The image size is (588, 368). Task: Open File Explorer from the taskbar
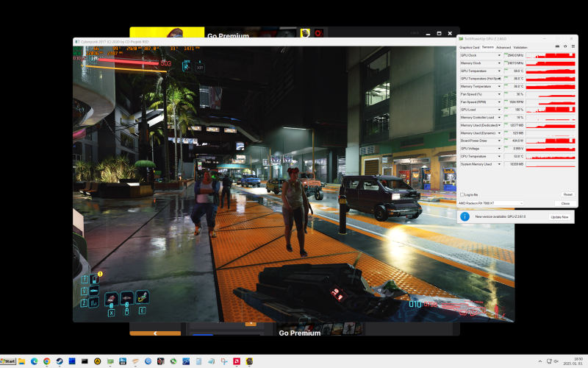[22, 361]
